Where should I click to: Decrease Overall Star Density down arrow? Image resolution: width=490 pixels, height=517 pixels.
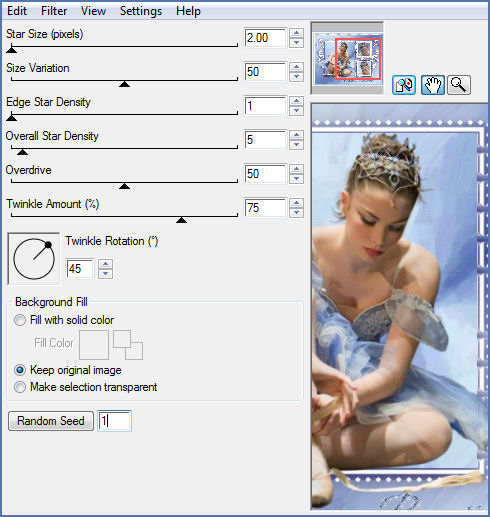tap(296, 145)
